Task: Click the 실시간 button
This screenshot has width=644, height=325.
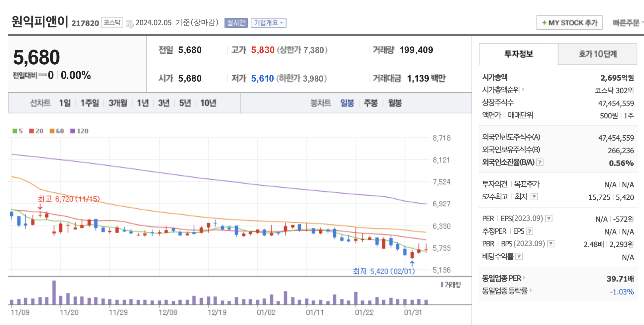Action: (236, 23)
